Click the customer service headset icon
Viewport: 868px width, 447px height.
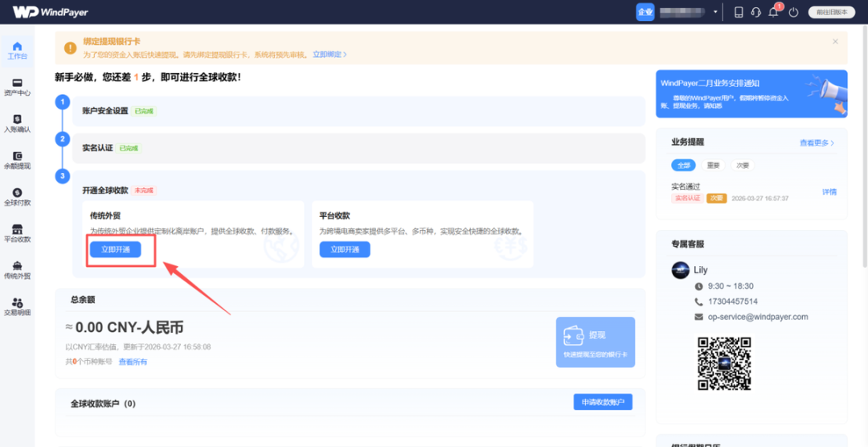755,12
